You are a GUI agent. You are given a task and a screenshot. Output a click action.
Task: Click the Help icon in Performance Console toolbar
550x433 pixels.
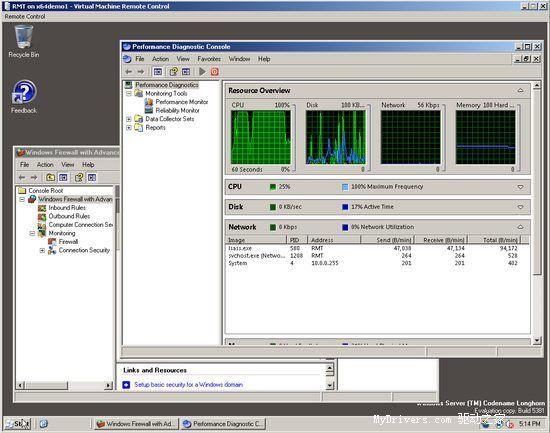pos(173,72)
